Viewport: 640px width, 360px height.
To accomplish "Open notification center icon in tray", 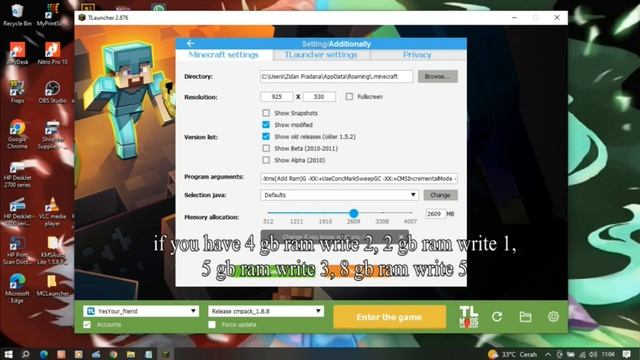I will tap(627, 354).
